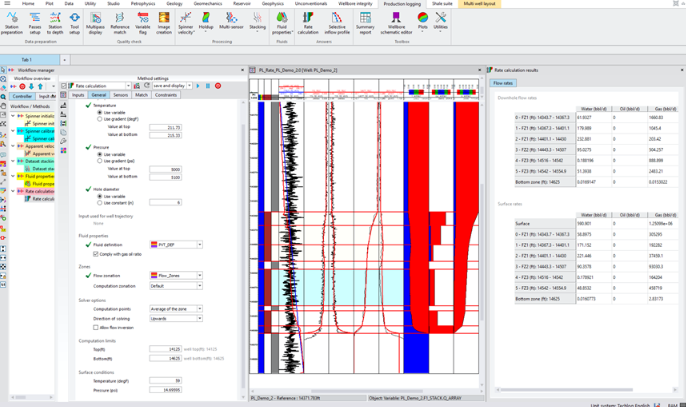Select the Use gradient (psi) pressure option
This screenshot has height=407, width=686.
pos(100,160)
